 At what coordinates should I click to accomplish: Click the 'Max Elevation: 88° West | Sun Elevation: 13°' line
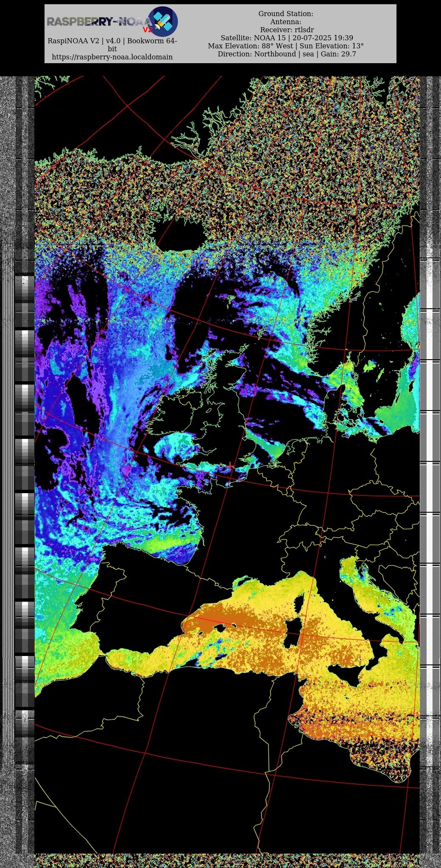(x=286, y=46)
